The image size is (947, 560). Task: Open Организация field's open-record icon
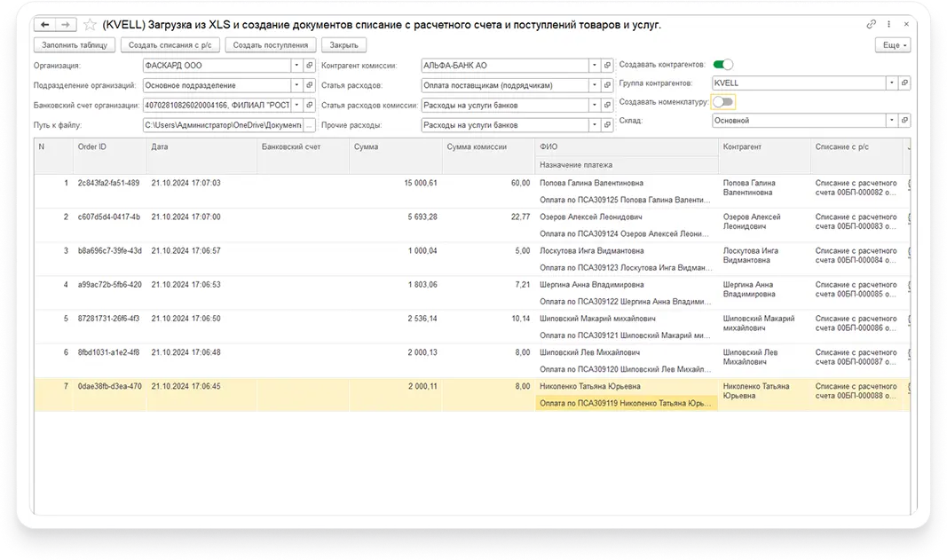(309, 65)
